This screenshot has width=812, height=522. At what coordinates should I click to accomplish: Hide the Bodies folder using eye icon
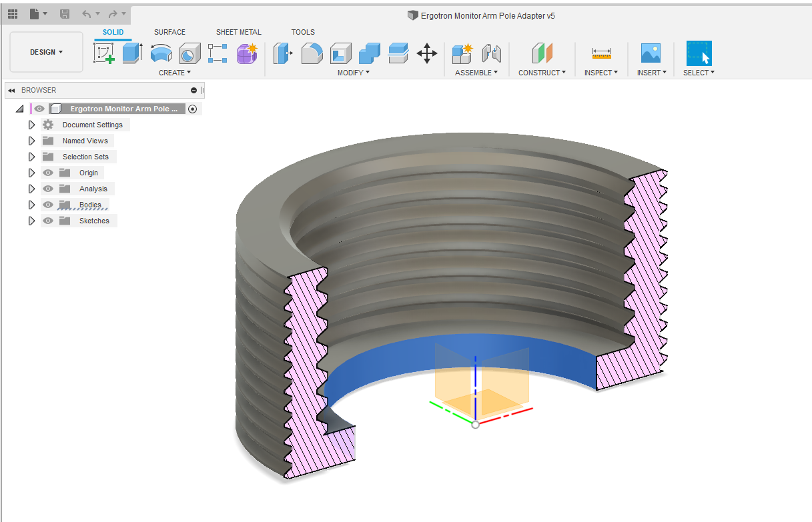coord(48,205)
